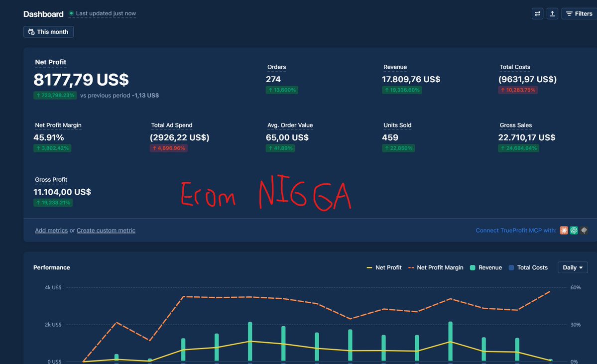Click the 41.89% order value change badge

point(280,148)
